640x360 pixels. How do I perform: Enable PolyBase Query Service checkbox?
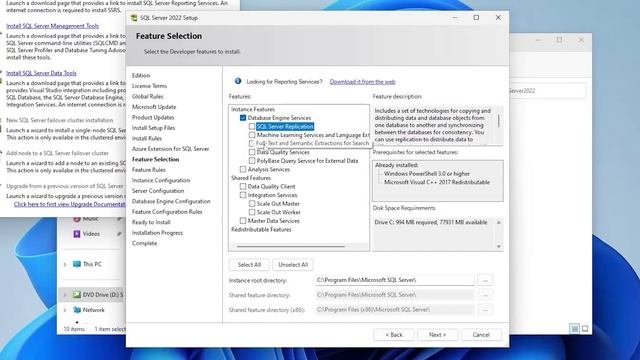tap(252, 161)
